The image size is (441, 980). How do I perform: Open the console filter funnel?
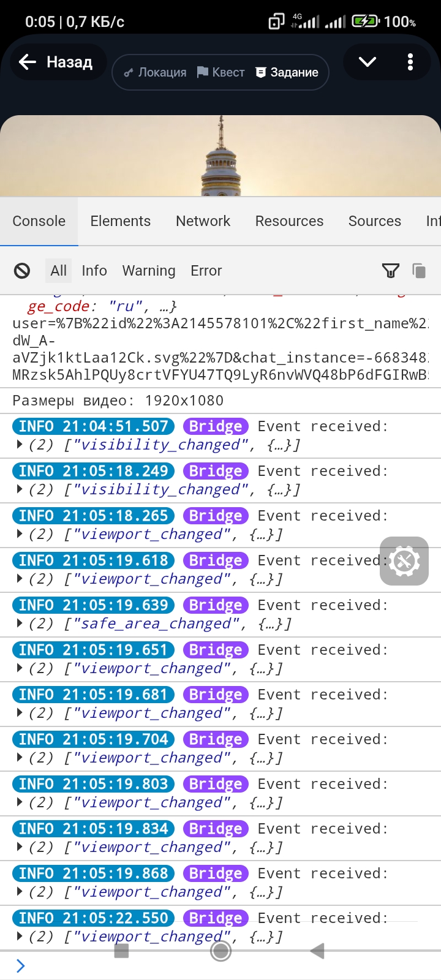[390, 271]
